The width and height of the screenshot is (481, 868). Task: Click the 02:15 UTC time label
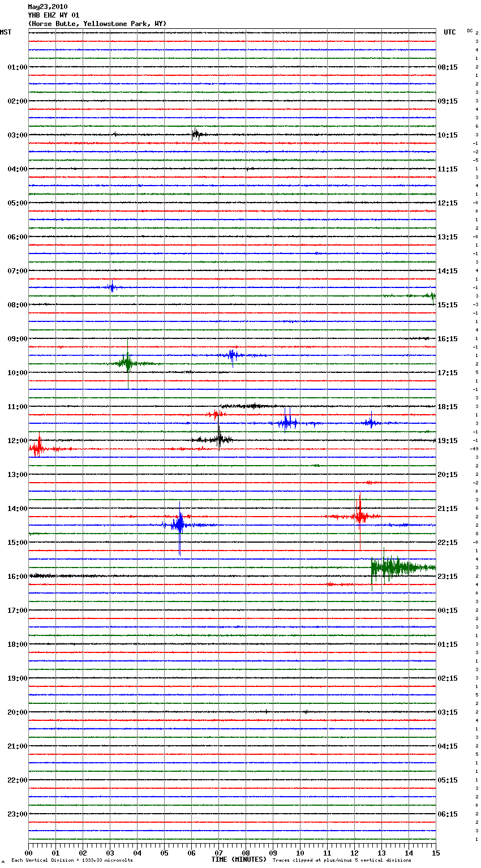tap(448, 678)
